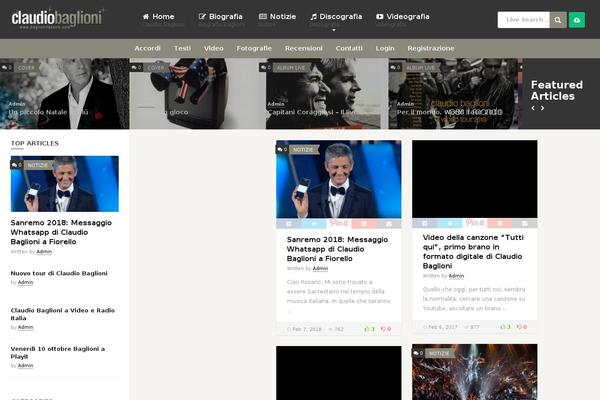Show next Featured Articles with right arrow
600x400 pixels.
pyautogui.click(x=542, y=108)
